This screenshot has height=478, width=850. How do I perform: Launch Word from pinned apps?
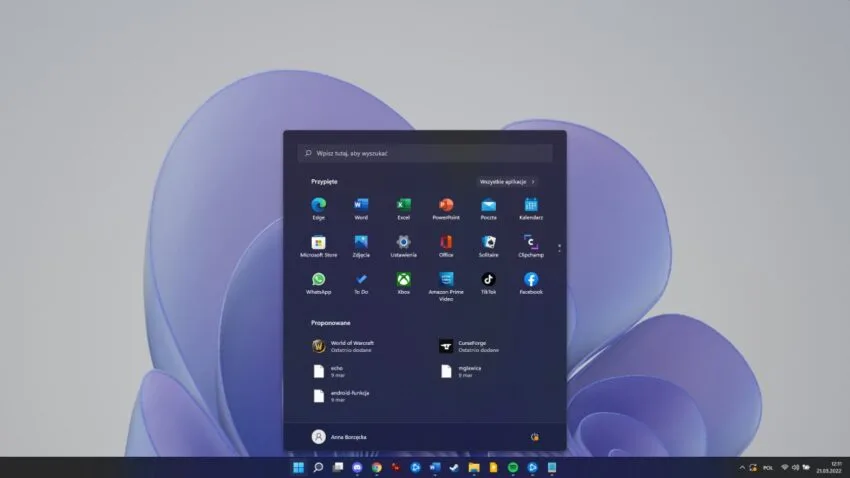[361, 209]
